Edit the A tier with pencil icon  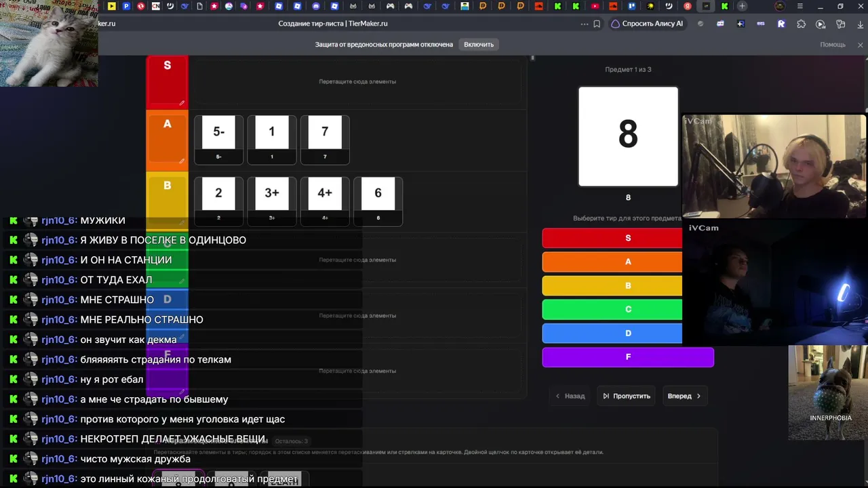[182, 161]
